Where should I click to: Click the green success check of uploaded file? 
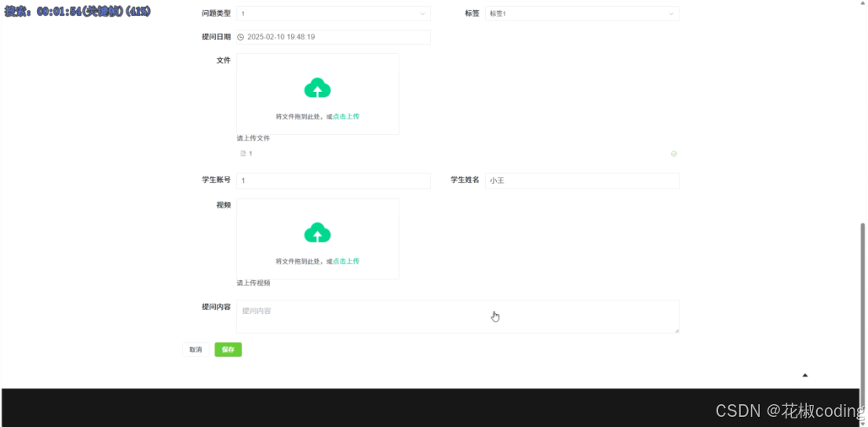[673, 154]
